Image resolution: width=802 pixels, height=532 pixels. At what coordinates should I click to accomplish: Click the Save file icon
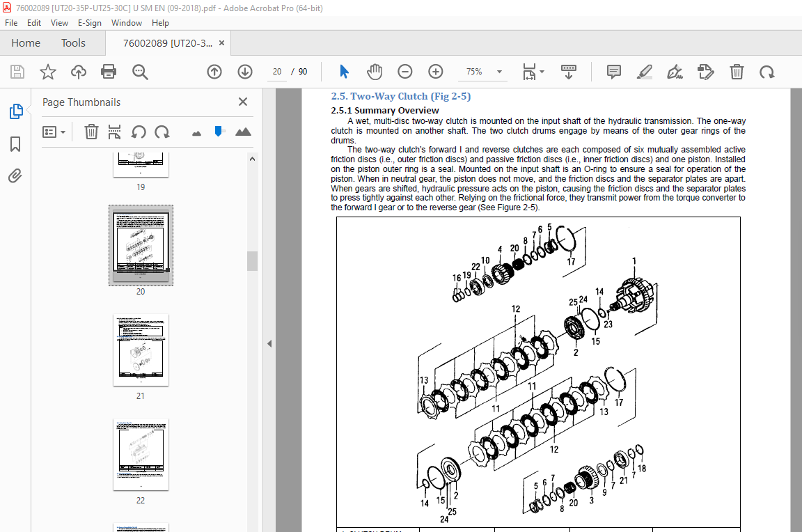(x=17, y=72)
